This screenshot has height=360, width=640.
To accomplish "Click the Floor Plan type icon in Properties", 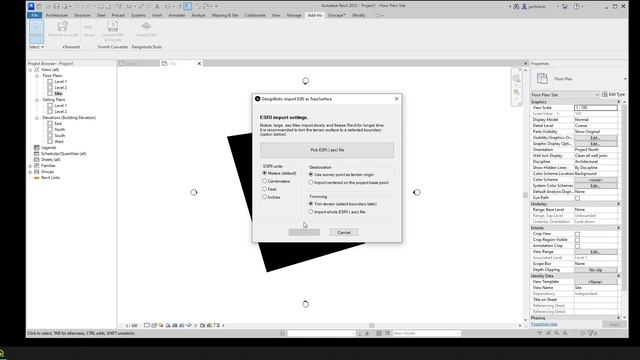I will [542, 78].
